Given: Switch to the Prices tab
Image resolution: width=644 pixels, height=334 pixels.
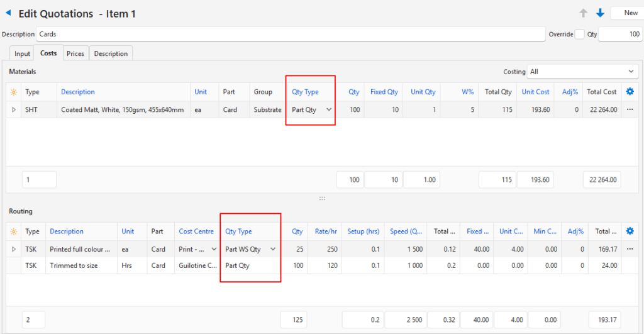Looking at the screenshot, I should [x=75, y=53].
